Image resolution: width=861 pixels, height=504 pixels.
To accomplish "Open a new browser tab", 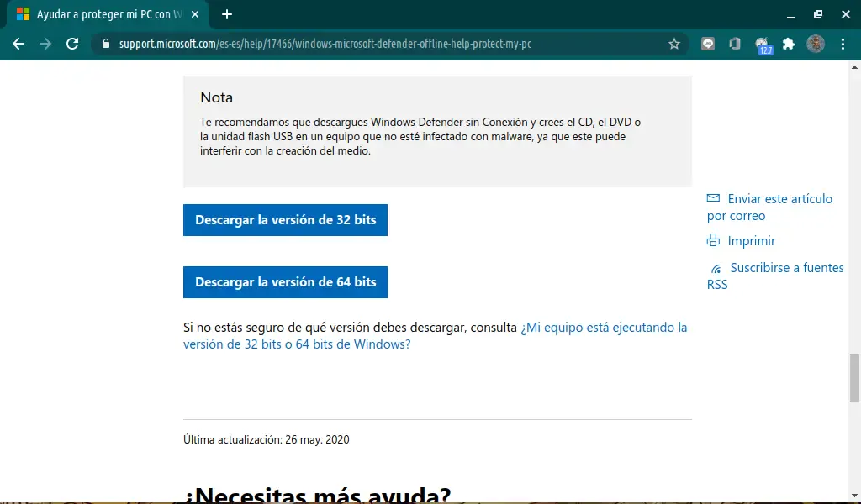I will [x=227, y=15].
